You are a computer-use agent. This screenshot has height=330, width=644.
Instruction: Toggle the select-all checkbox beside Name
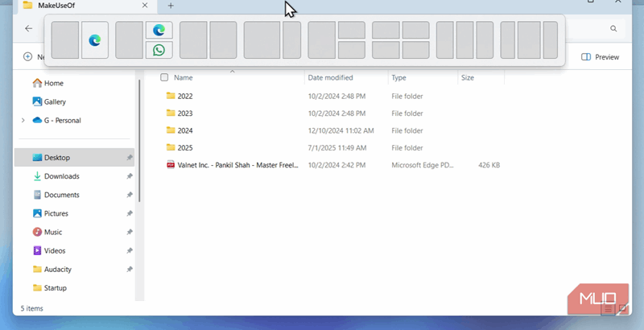tap(164, 78)
